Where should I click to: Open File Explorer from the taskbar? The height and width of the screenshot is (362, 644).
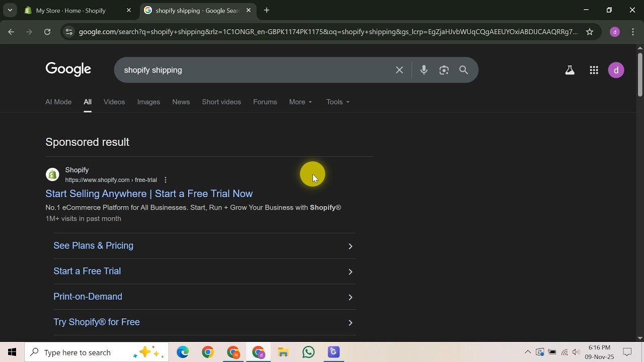pos(283,352)
